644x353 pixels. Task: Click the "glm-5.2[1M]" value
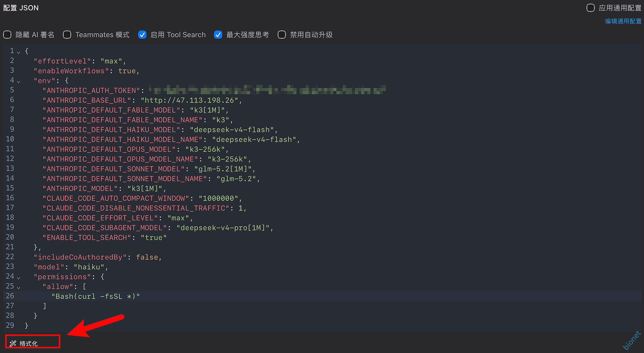(223, 169)
